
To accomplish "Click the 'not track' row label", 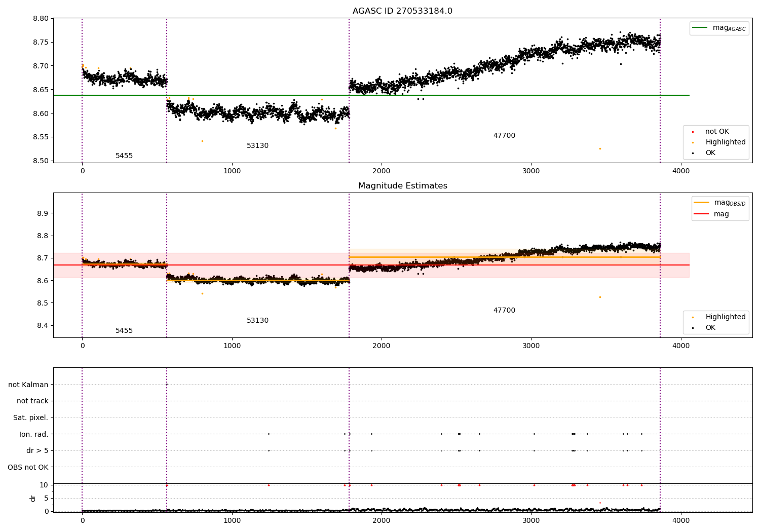I will tap(32, 401).
